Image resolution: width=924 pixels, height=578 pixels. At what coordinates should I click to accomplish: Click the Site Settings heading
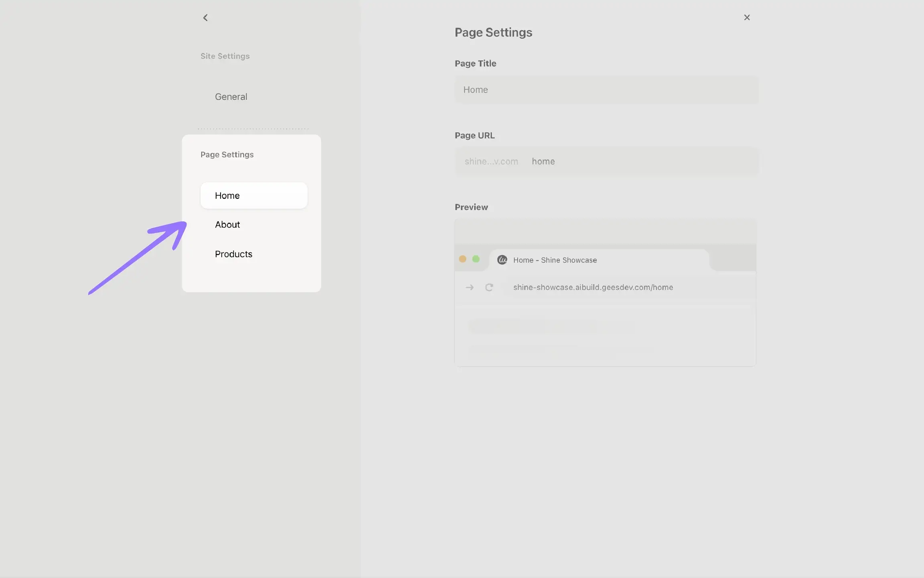click(x=225, y=56)
